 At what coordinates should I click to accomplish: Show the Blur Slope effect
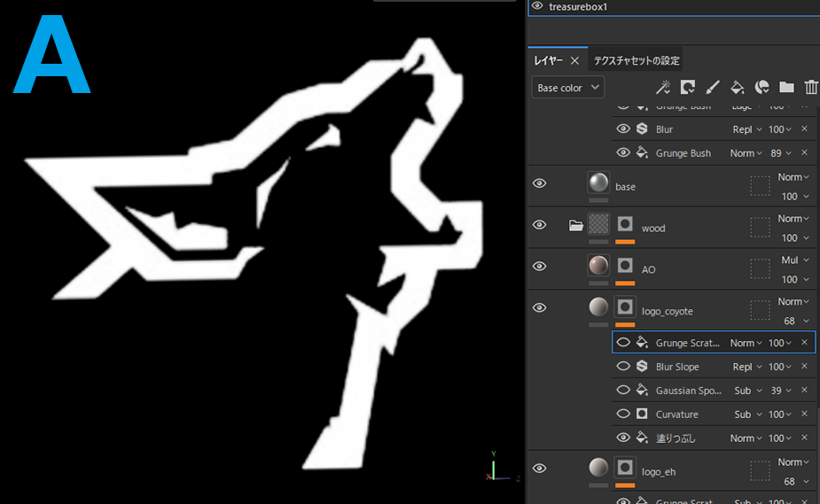[x=623, y=367]
